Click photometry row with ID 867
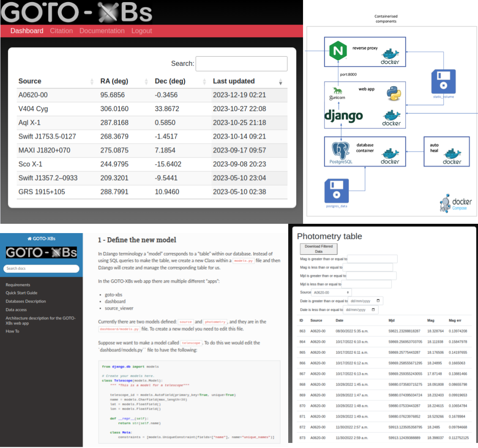 click(x=384, y=374)
